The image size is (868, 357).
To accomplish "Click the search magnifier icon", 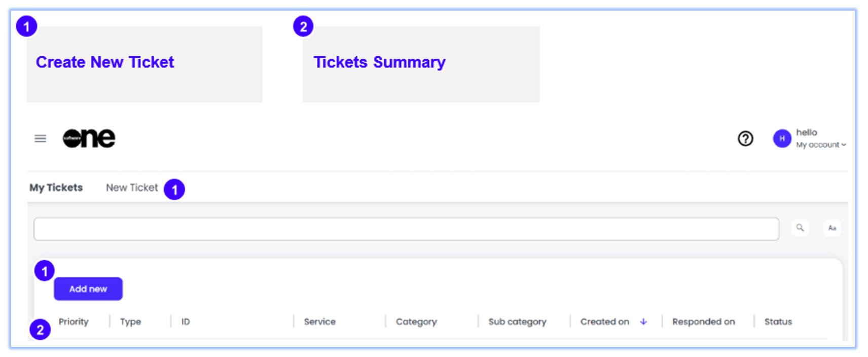I will click(800, 228).
